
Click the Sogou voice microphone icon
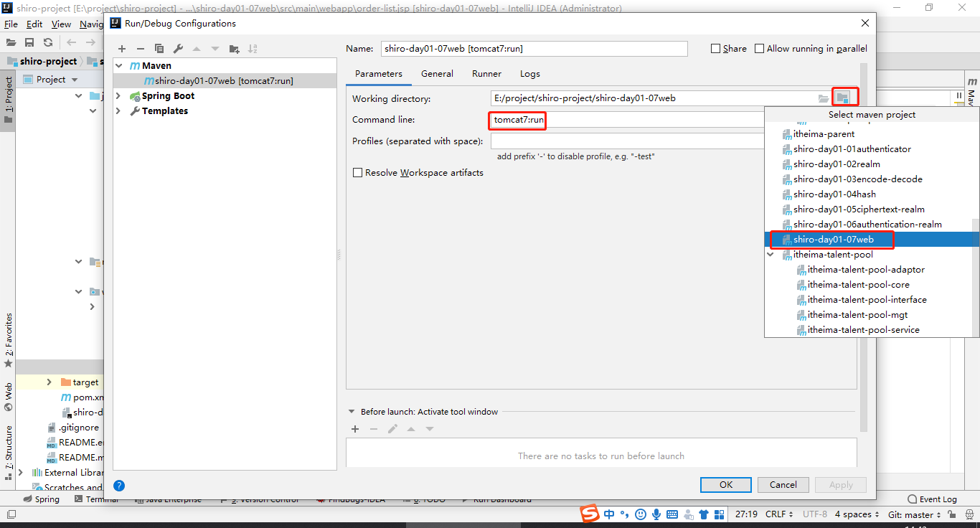tap(656, 514)
